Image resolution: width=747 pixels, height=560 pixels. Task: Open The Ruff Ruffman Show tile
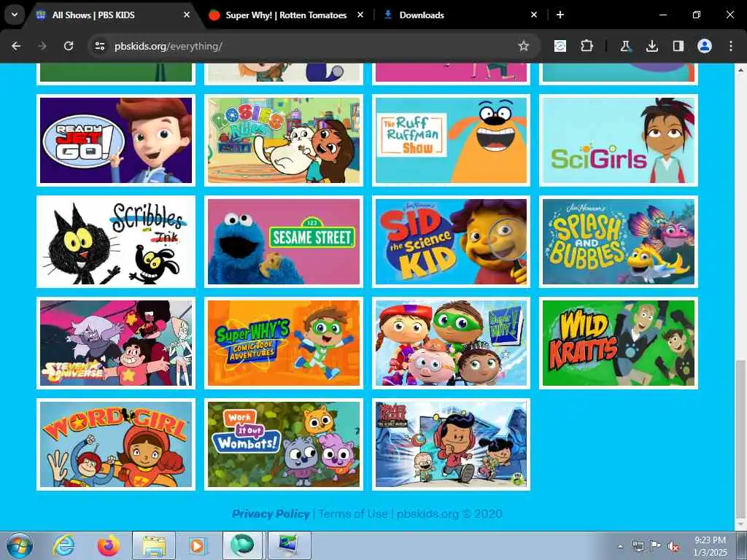point(451,140)
